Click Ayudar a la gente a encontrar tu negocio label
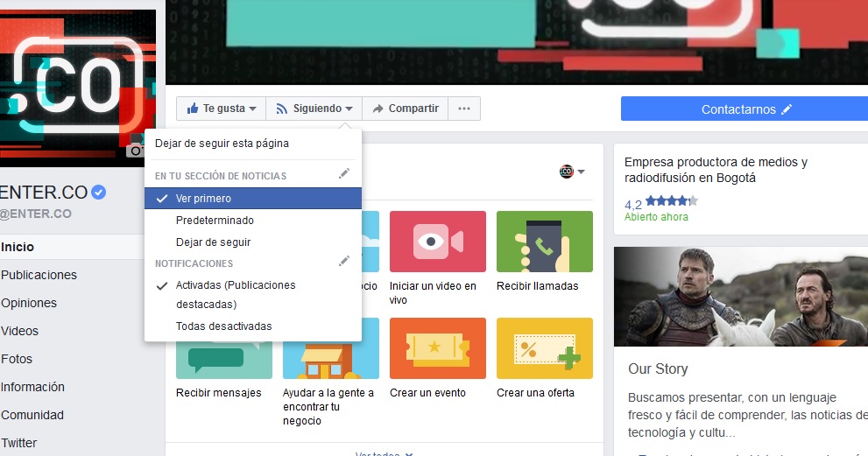 pyautogui.click(x=328, y=407)
